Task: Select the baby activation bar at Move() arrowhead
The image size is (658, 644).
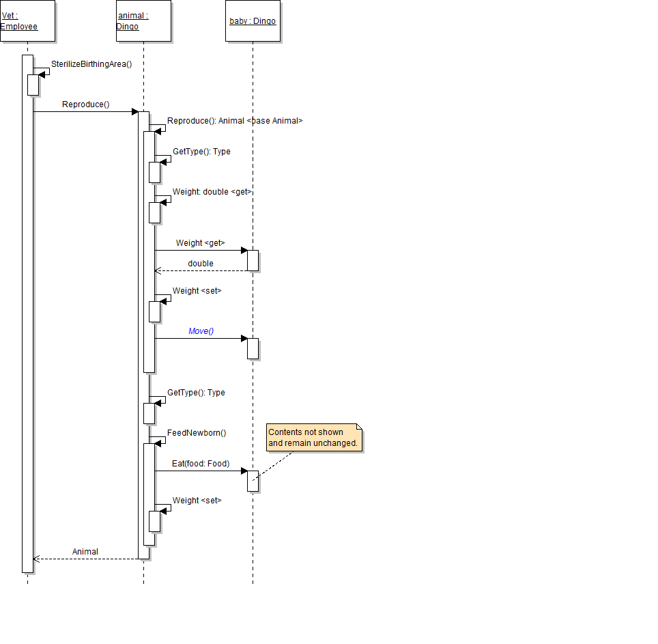Action: tap(253, 348)
